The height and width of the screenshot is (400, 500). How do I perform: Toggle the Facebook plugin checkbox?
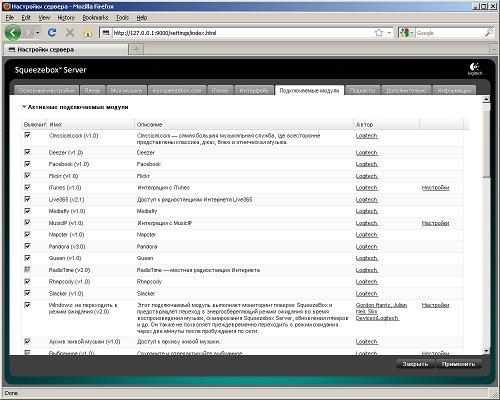[x=27, y=164]
